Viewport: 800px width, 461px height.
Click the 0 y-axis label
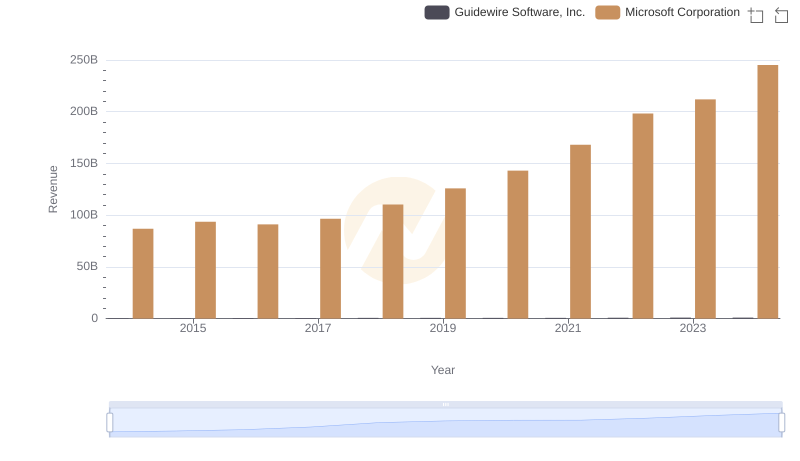[x=94, y=318]
